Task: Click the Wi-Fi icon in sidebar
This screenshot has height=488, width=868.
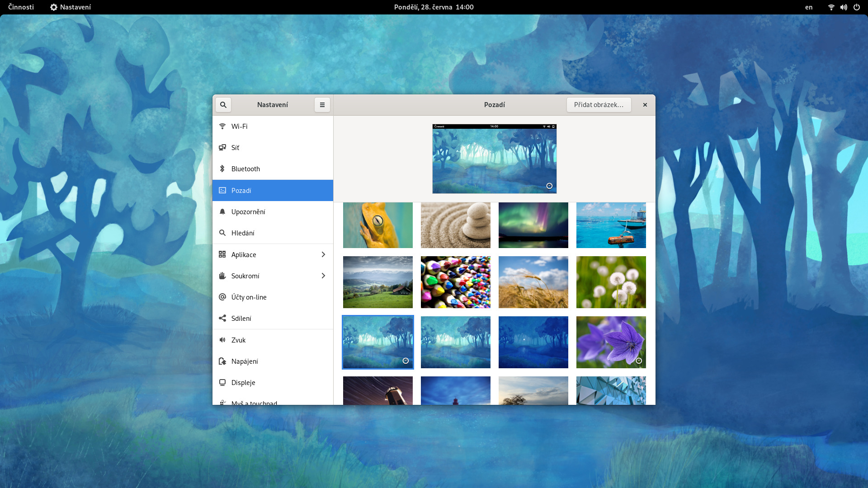Action: [x=222, y=127]
